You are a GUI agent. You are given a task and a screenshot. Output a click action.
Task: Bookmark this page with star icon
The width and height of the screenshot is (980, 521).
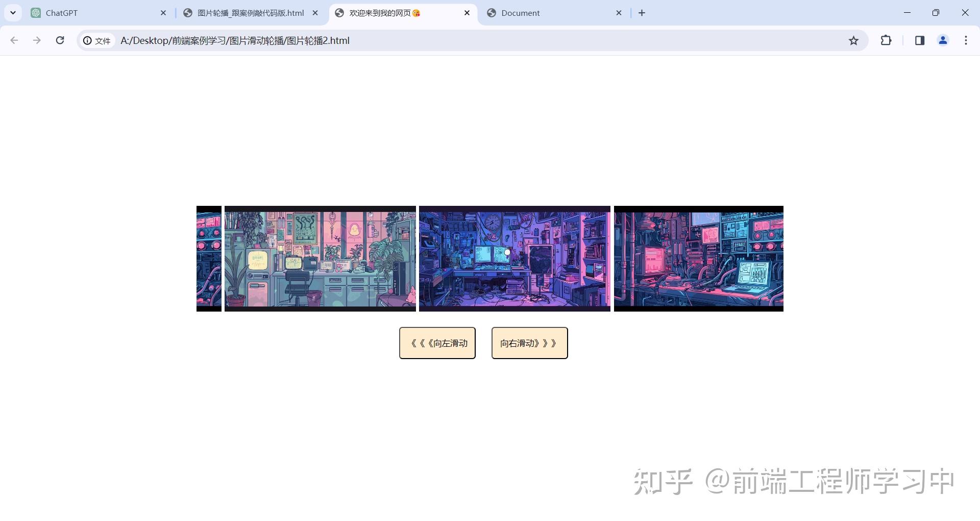(853, 41)
